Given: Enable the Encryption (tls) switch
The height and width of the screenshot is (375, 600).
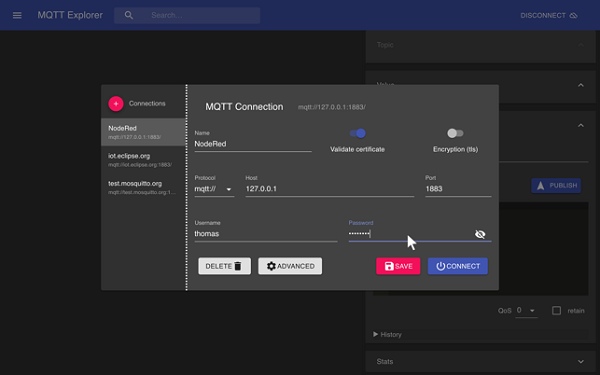Looking at the screenshot, I should 455,133.
